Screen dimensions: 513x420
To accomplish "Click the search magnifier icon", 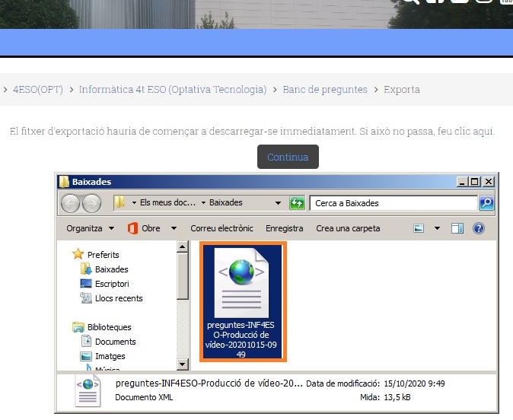I will (x=486, y=203).
